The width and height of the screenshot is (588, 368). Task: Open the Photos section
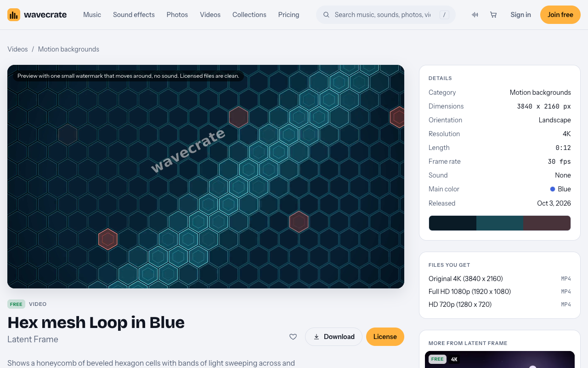pyautogui.click(x=177, y=15)
